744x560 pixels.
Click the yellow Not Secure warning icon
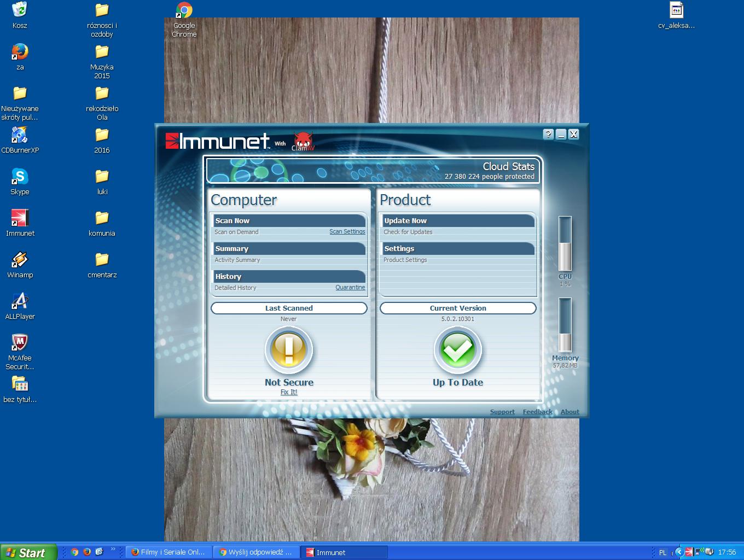pos(289,350)
